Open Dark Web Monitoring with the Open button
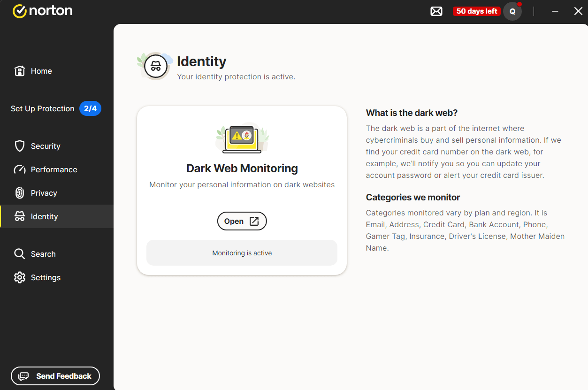Viewport: 588px width, 390px height. tap(242, 221)
